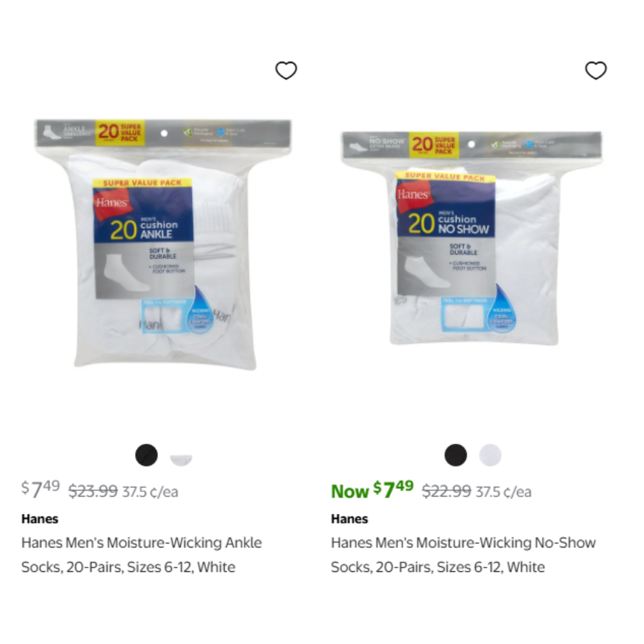Favorite the Hanes No-Show Socks with heart icon

[x=596, y=70]
